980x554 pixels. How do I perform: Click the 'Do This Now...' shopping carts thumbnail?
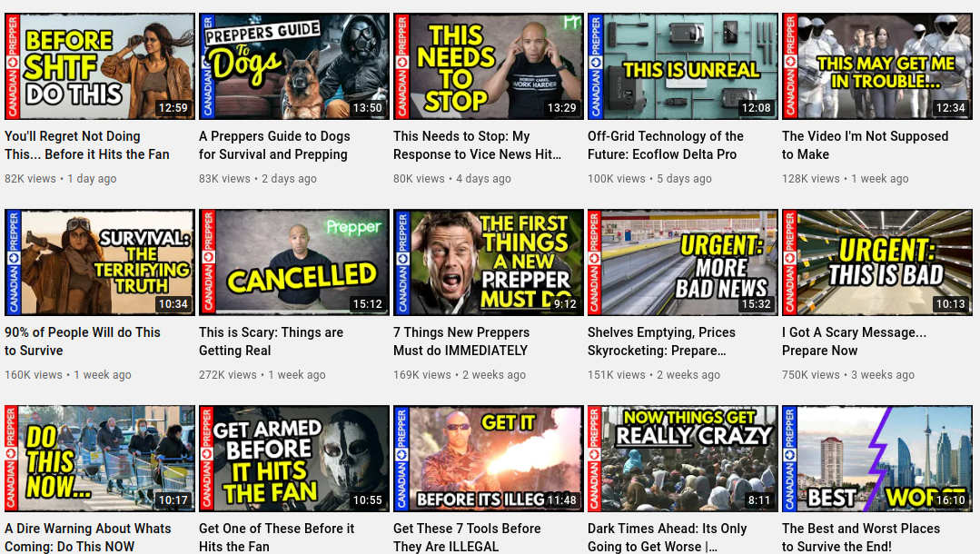[x=99, y=459]
